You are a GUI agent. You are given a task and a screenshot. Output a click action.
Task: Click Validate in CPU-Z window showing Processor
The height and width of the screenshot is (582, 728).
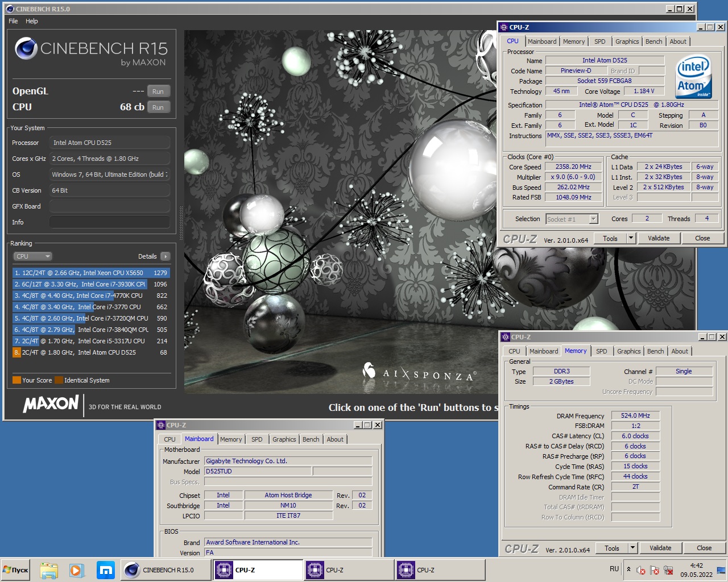(659, 239)
